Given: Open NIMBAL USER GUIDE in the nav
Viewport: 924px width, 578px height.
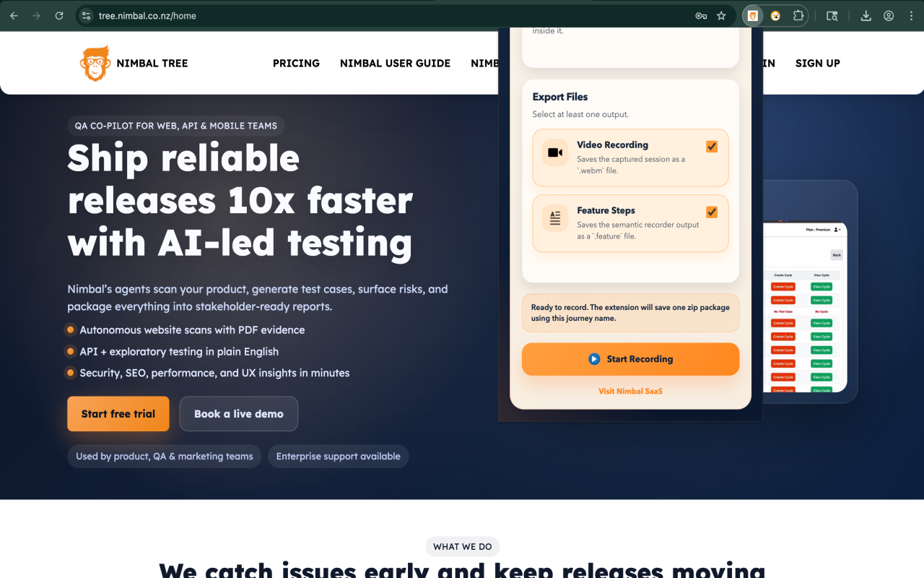Looking at the screenshot, I should coord(395,64).
